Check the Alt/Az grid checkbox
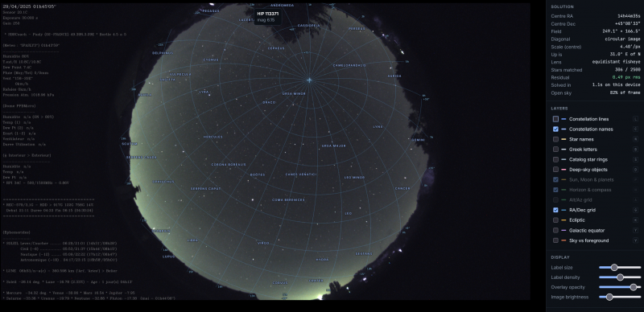Image resolution: width=644 pixels, height=312 pixels. pos(555,200)
